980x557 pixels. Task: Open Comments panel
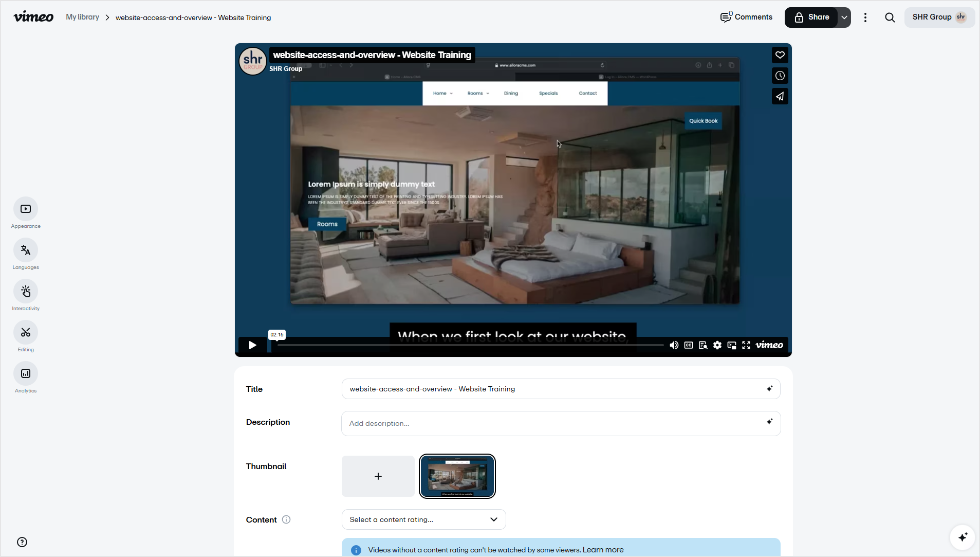click(746, 17)
